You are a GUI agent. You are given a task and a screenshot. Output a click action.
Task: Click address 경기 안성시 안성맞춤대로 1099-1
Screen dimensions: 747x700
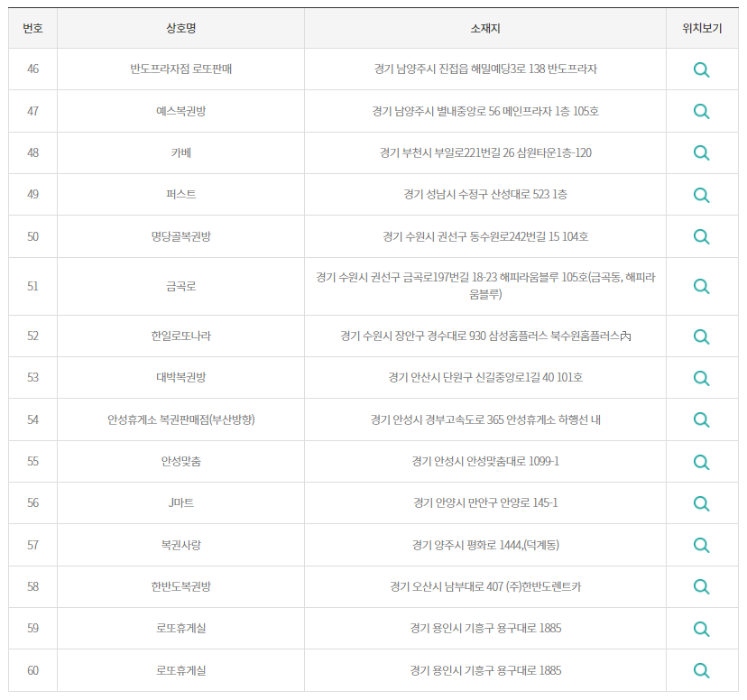click(485, 462)
